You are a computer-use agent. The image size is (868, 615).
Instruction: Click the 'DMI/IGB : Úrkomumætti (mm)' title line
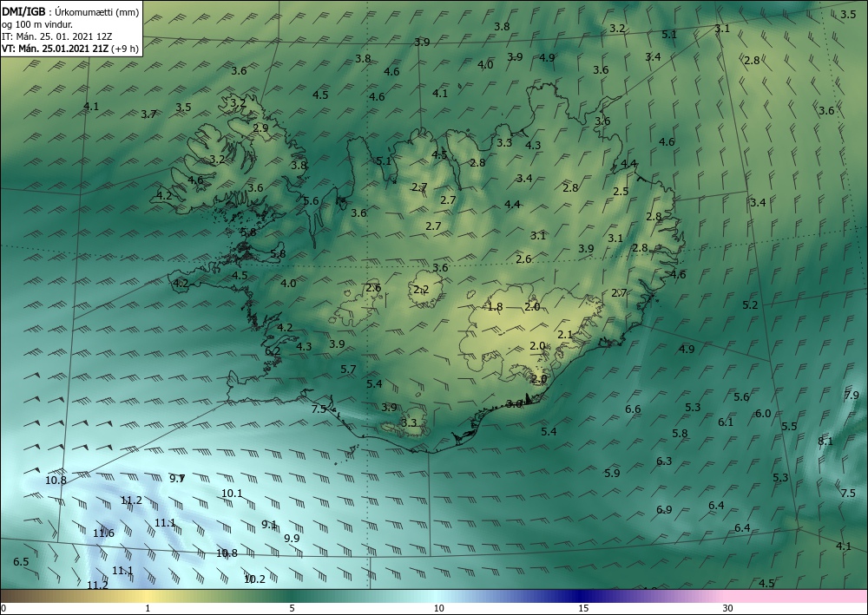pyautogui.click(x=69, y=12)
